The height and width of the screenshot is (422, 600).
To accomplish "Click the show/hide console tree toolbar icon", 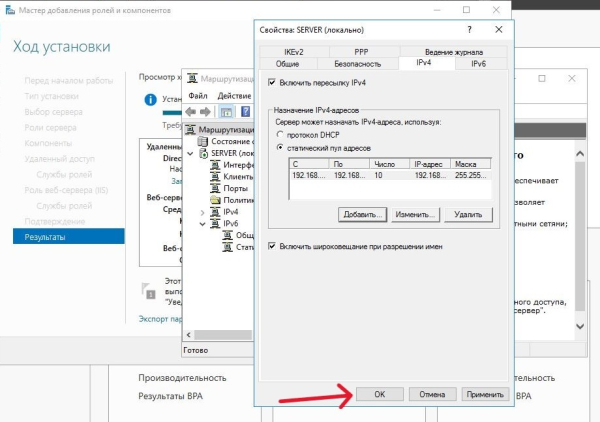I will point(226,112).
